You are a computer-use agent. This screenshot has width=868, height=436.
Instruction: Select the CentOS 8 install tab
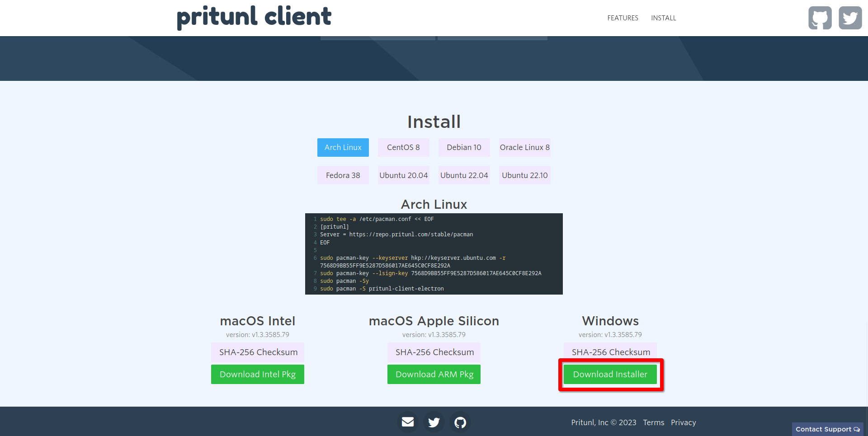click(x=403, y=147)
